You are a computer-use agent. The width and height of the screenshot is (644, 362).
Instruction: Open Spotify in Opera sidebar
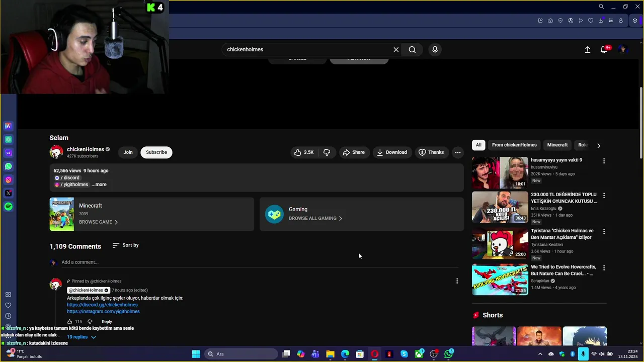tap(8, 207)
